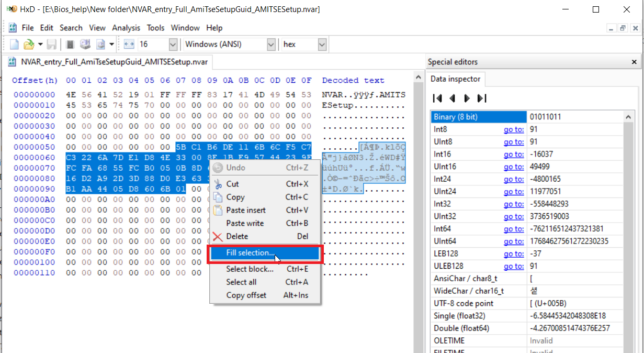Select the Binary (8 bit) row

[x=527, y=117]
